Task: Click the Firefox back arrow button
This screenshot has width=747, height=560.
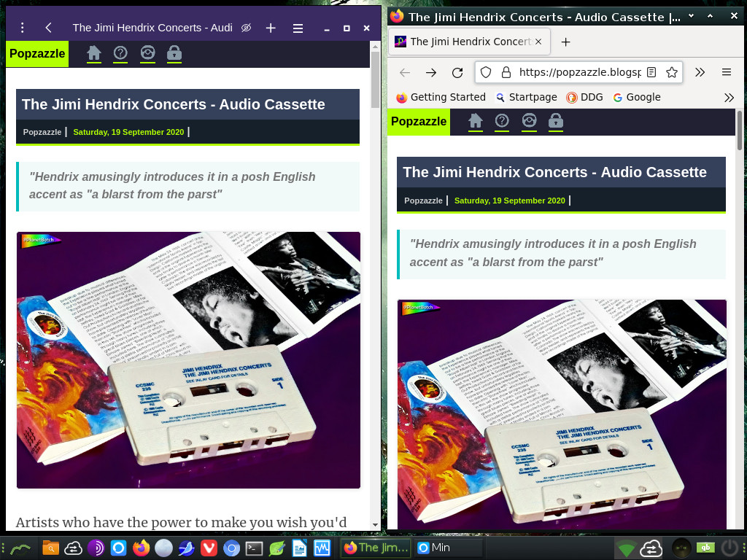Action: coord(404,72)
